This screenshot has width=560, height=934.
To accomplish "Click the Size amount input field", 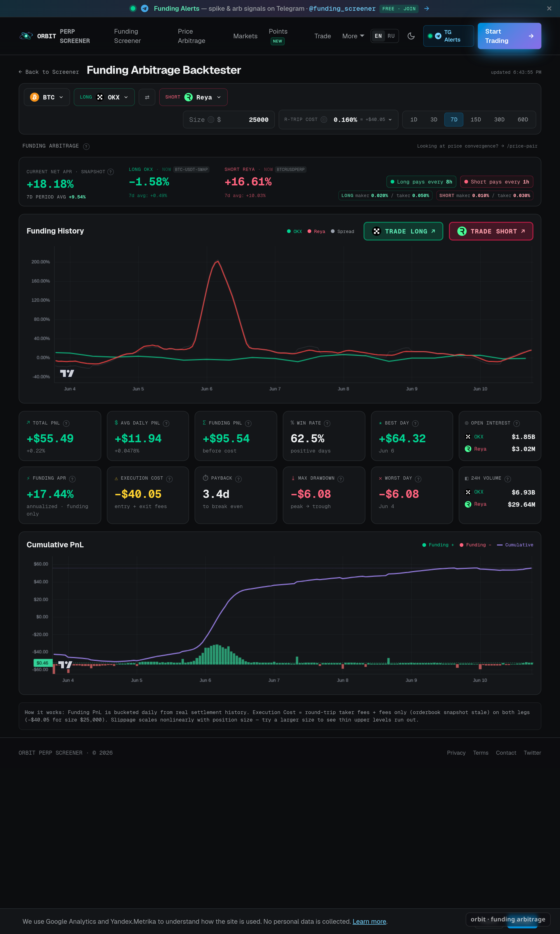I will [x=229, y=120].
